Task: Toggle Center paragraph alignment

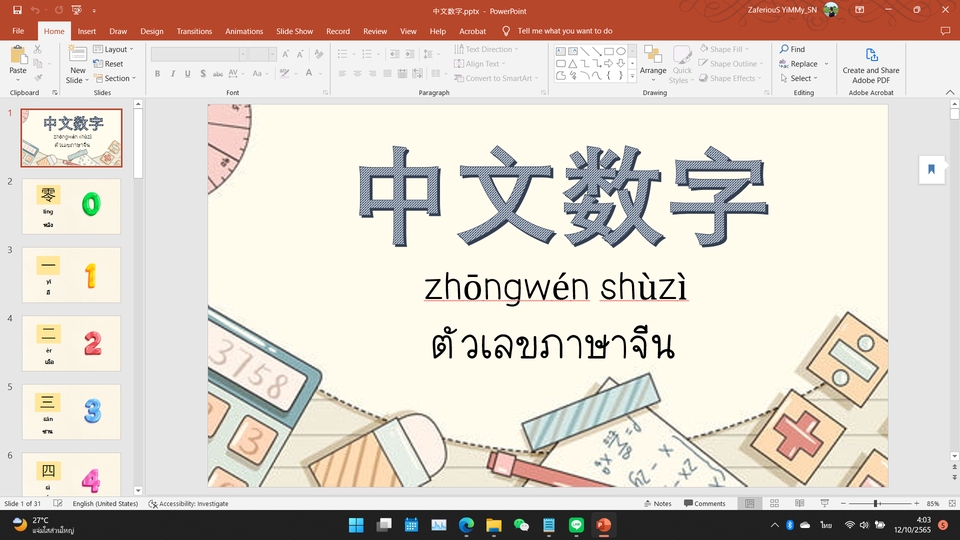Action: [x=357, y=73]
